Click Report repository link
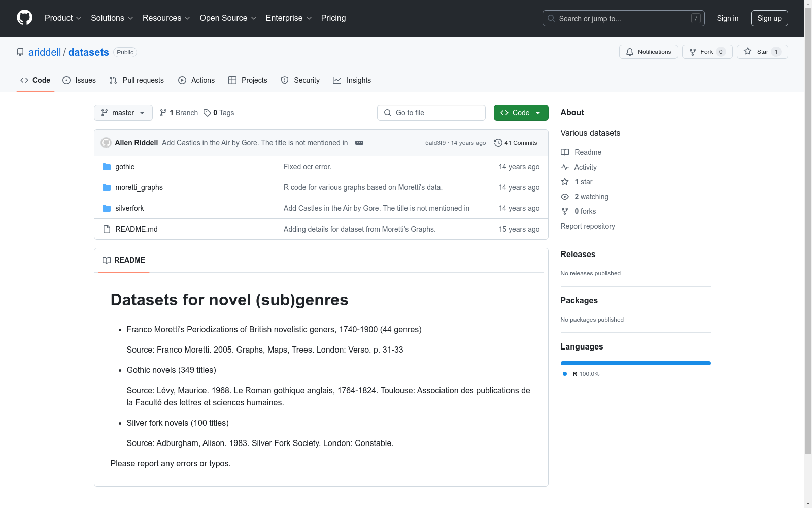Viewport: 812px width, 508px height. click(x=588, y=226)
